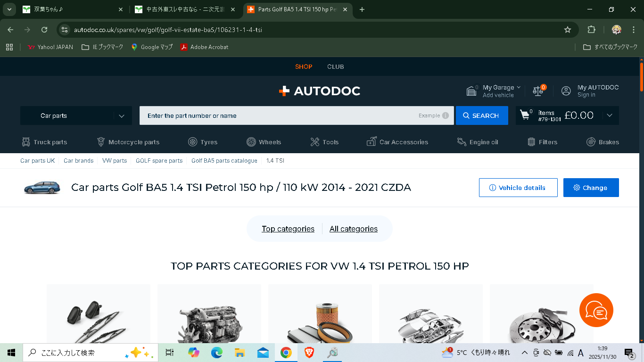644x362 pixels.
Task: Select the All categories tab
Action: click(354, 229)
